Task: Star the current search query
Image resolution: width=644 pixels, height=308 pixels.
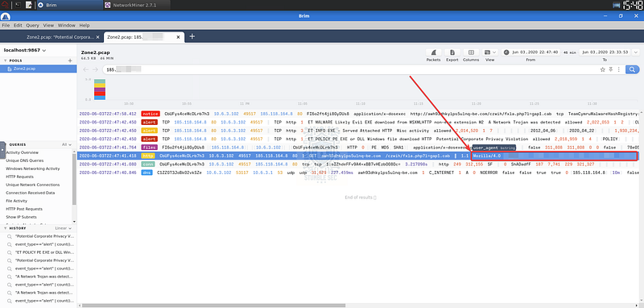Action: click(602, 69)
